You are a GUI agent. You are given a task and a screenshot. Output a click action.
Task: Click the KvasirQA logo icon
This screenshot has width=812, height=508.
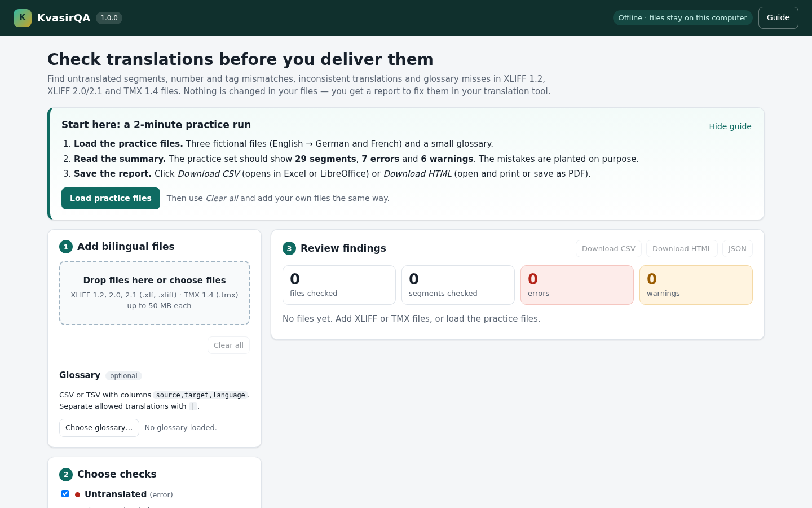click(23, 18)
